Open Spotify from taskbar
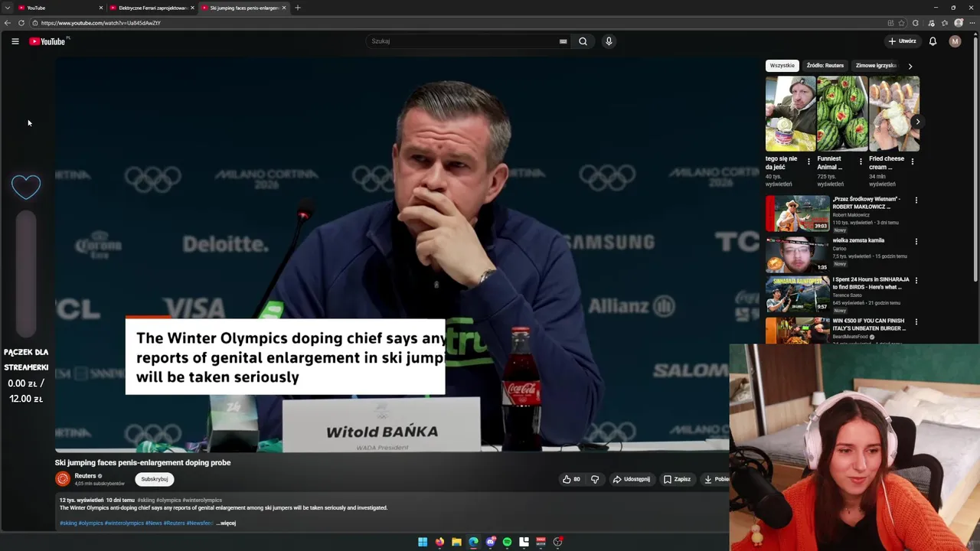The width and height of the screenshot is (980, 551). coord(507,542)
